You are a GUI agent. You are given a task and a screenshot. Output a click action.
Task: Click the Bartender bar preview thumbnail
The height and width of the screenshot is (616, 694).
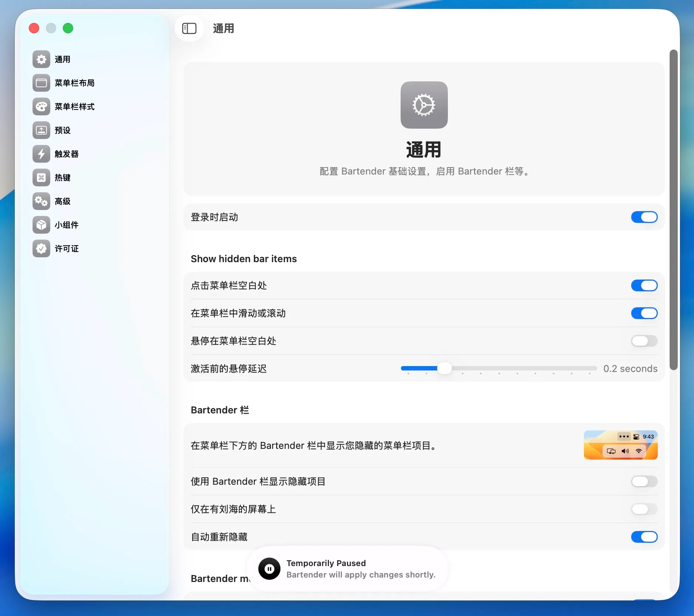[x=620, y=445]
